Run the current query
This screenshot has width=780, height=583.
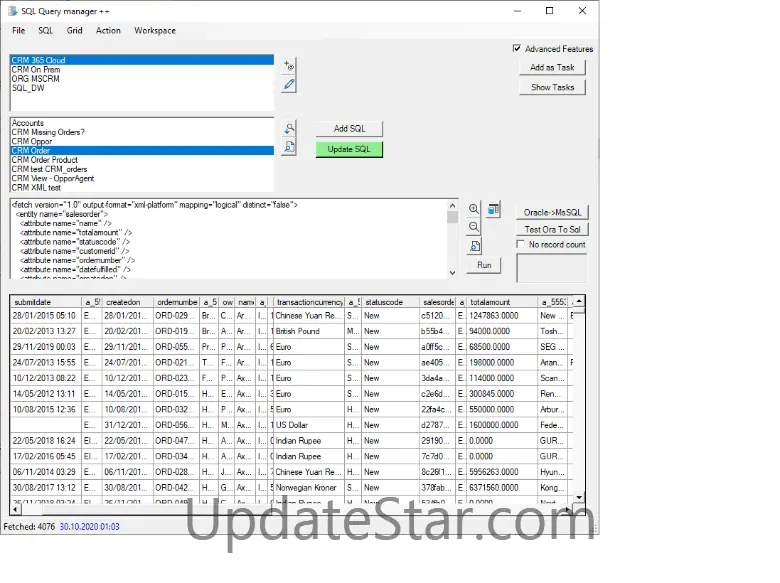click(x=484, y=265)
